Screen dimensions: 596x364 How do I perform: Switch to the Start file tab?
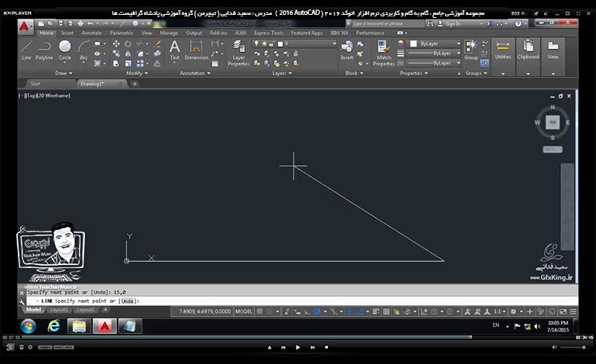click(x=35, y=83)
